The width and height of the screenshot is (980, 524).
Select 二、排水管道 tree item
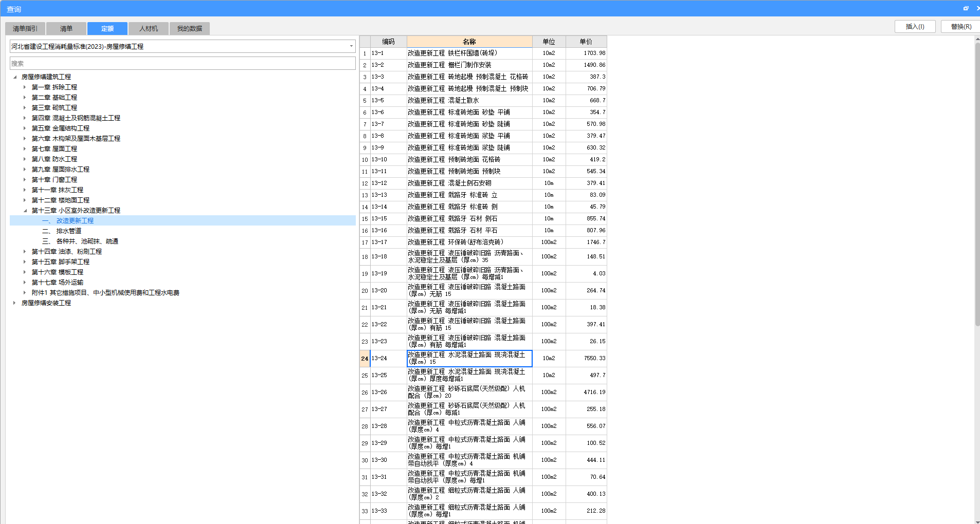pos(62,231)
